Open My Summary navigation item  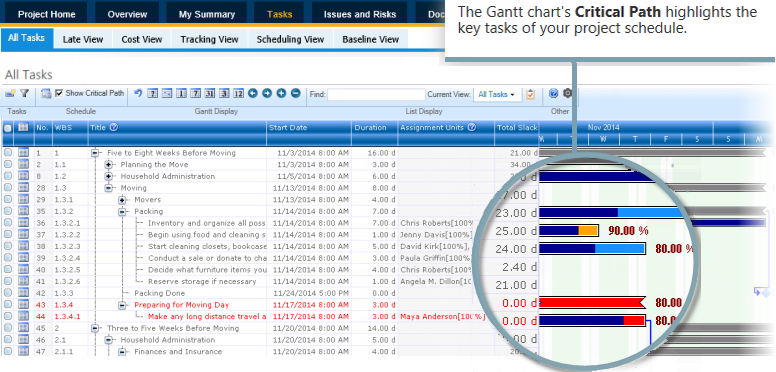pyautogui.click(x=207, y=14)
